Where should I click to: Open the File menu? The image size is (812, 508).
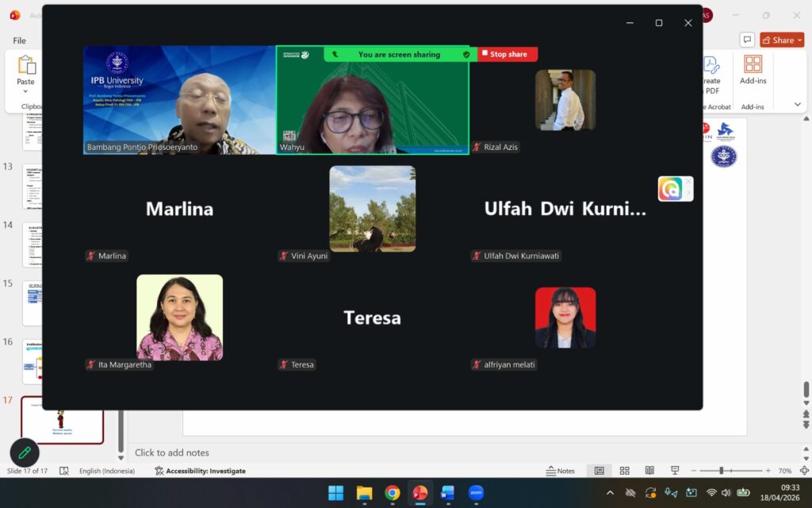click(x=20, y=40)
